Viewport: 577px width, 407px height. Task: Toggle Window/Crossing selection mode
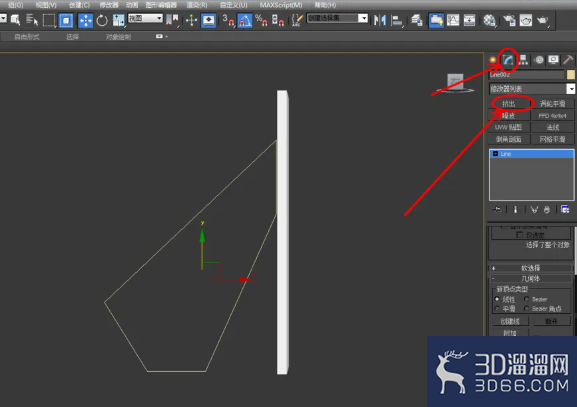tap(66, 20)
